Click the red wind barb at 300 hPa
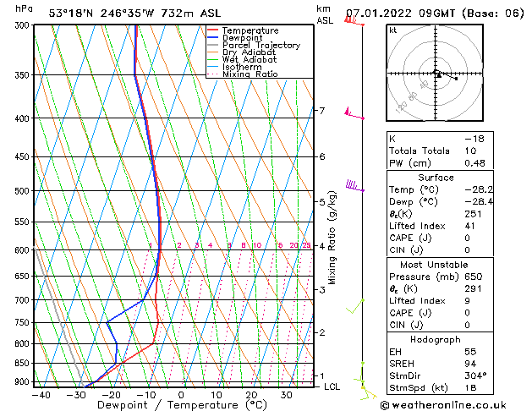The height and width of the screenshot is (411, 532). click(354, 21)
